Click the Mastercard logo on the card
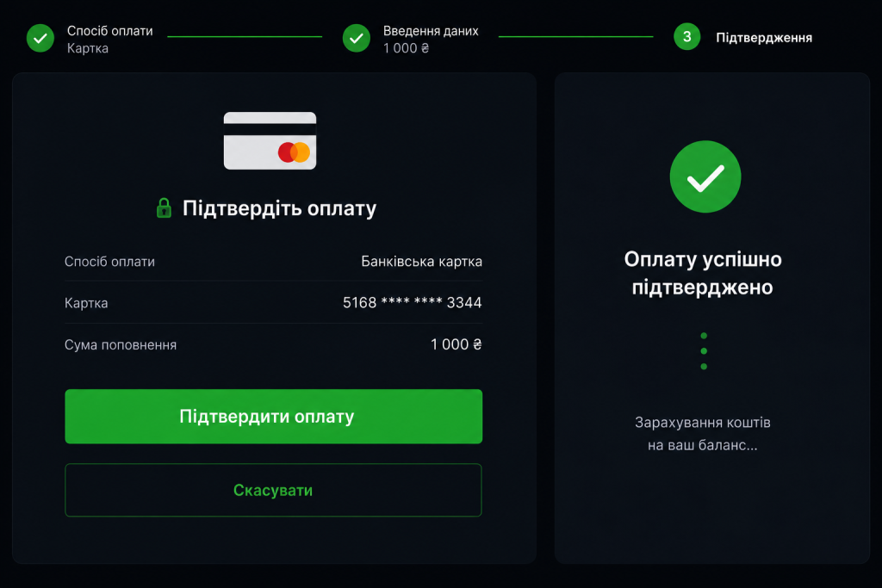 295,152
